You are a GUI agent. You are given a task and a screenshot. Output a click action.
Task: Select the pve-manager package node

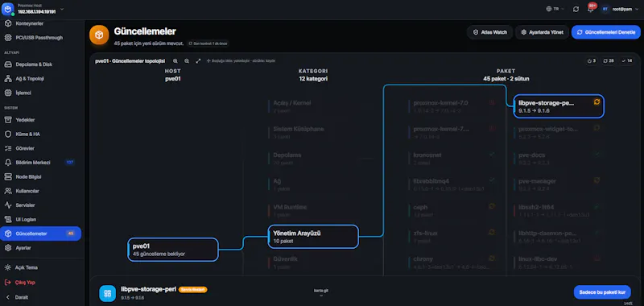[559, 184]
